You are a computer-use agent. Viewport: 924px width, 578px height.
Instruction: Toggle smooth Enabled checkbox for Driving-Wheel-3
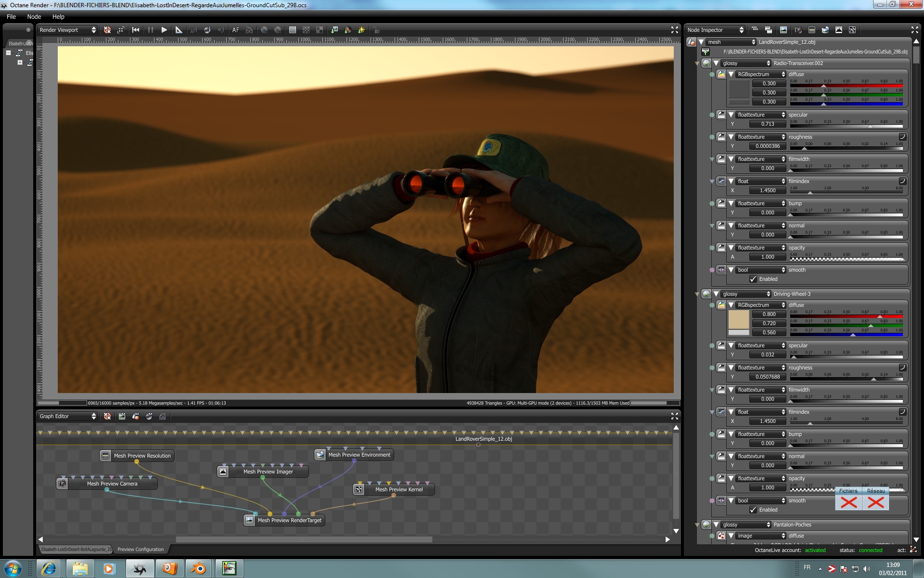(x=753, y=510)
